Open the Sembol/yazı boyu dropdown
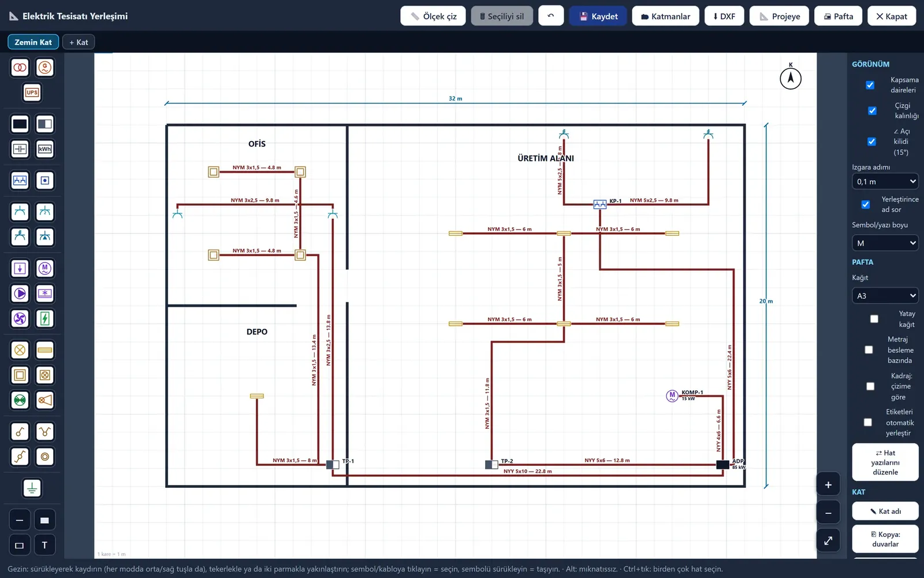This screenshot has height=578, width=924. point(885,243)
